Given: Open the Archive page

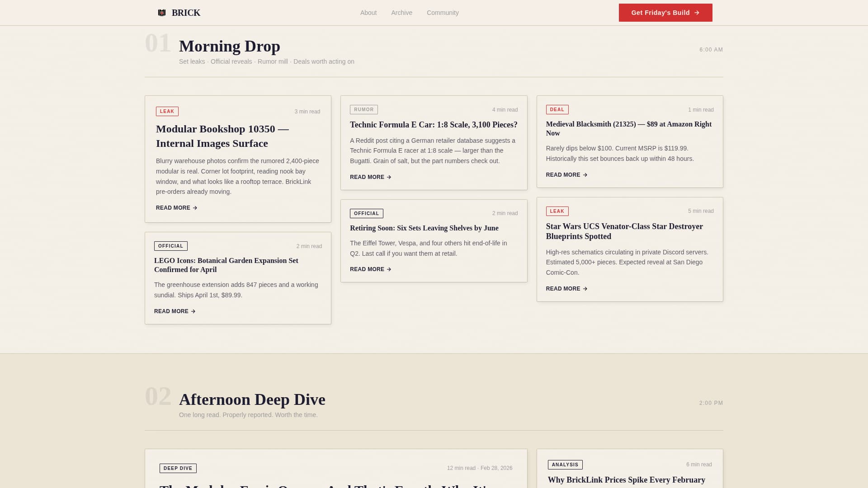Looking at the screenshot, I should (401, 13).
